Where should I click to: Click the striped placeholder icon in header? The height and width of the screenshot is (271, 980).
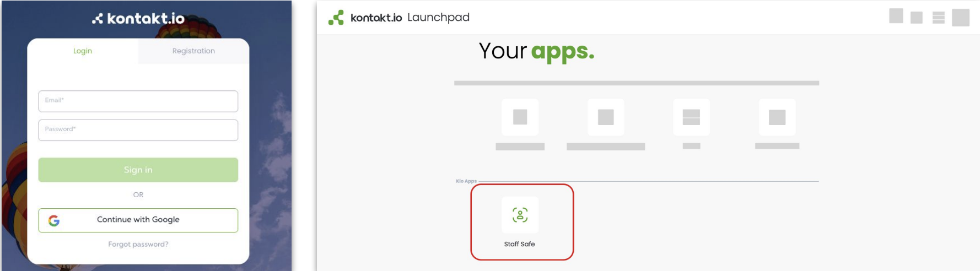pos(938,18)
